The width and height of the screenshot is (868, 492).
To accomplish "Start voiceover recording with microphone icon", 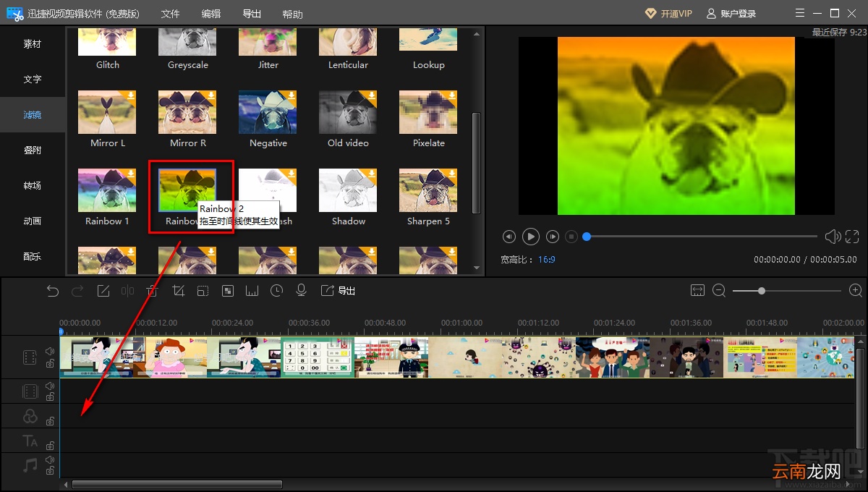I will click(x=302, y=291).
